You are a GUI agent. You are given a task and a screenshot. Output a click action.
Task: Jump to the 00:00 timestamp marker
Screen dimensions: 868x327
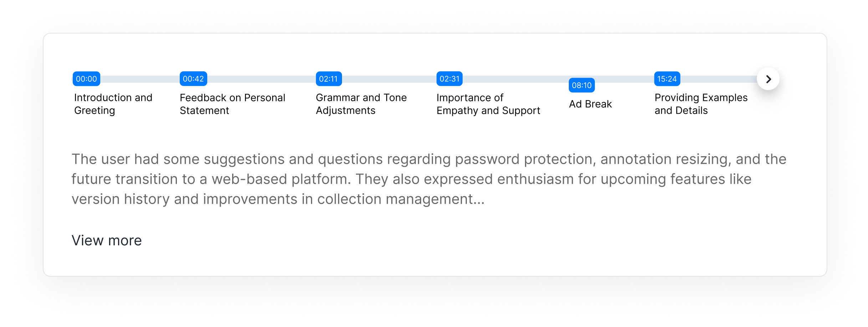click(x=86, y=79)
